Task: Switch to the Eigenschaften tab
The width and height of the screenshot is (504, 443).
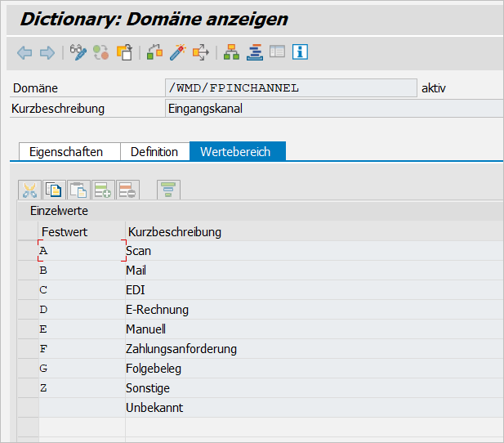Action: pyautogui.click(x=66, y=152)
